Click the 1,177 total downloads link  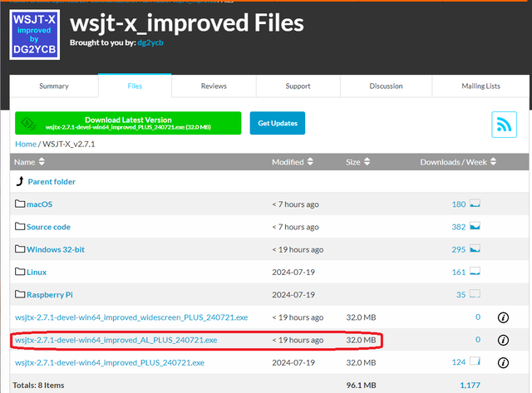click(x=470, y=386)
